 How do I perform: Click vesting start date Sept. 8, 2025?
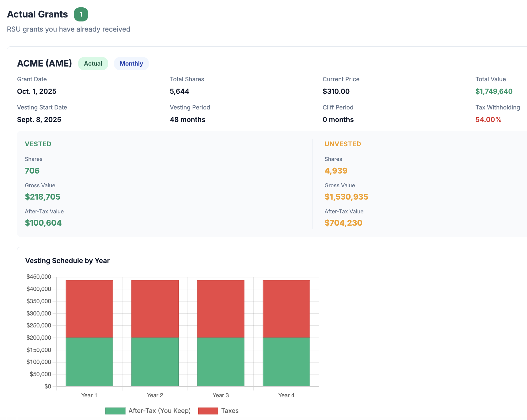(x=39, y=120)
